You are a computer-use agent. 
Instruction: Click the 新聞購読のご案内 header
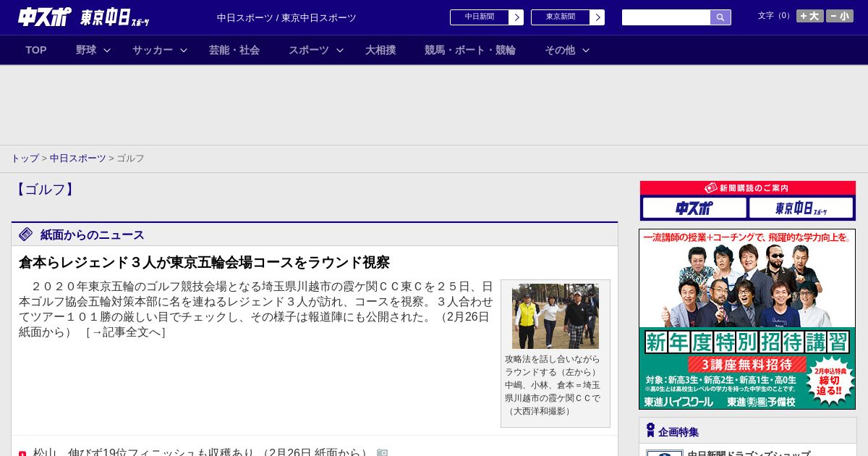coord(747,188)
